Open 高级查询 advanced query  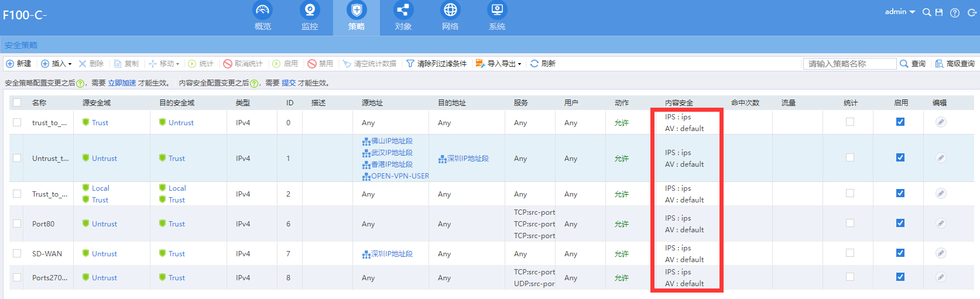955,64
